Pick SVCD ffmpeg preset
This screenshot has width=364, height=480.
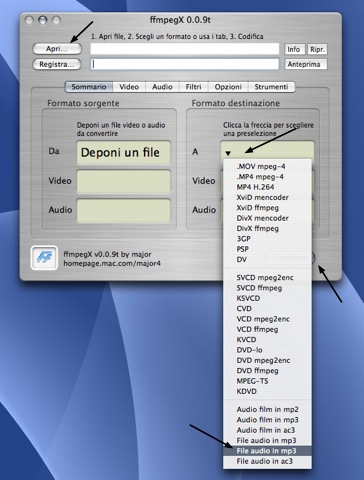click(x=267, y=288)
